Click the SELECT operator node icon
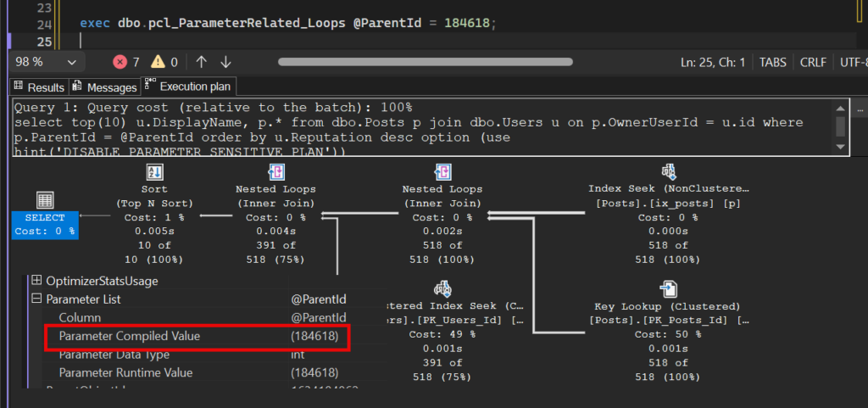868x408 pixels. (x=44, y=200)
